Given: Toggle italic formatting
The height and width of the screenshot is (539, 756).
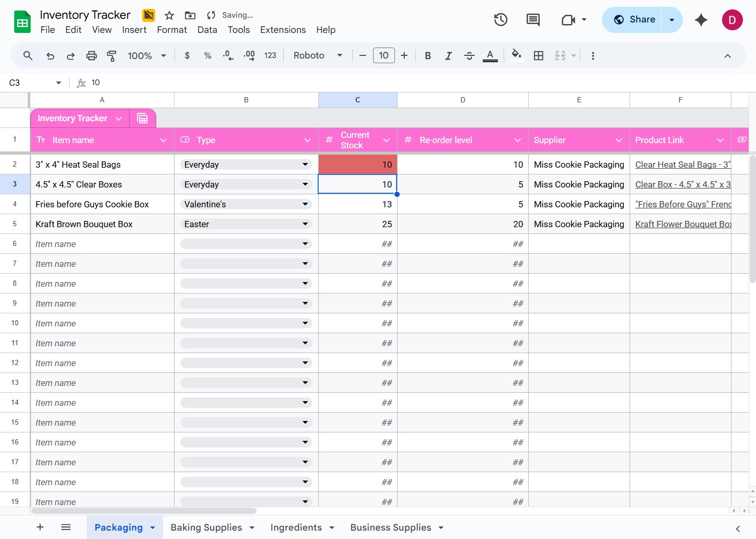Looking at the screenshot, I should coord(448,56).
